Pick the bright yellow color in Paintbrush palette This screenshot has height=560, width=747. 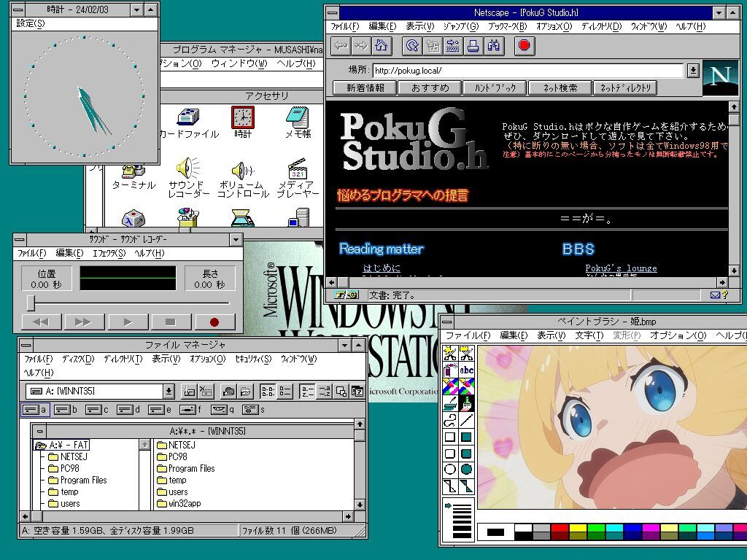tap(578, 528)
